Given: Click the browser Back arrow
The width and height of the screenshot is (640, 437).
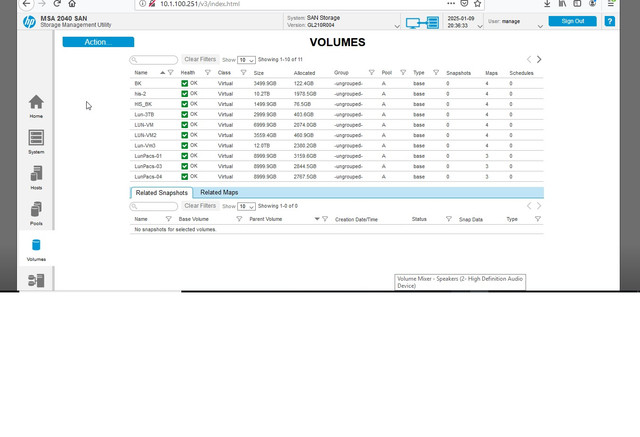Looking at the screenshot, I should pos(26,4).
